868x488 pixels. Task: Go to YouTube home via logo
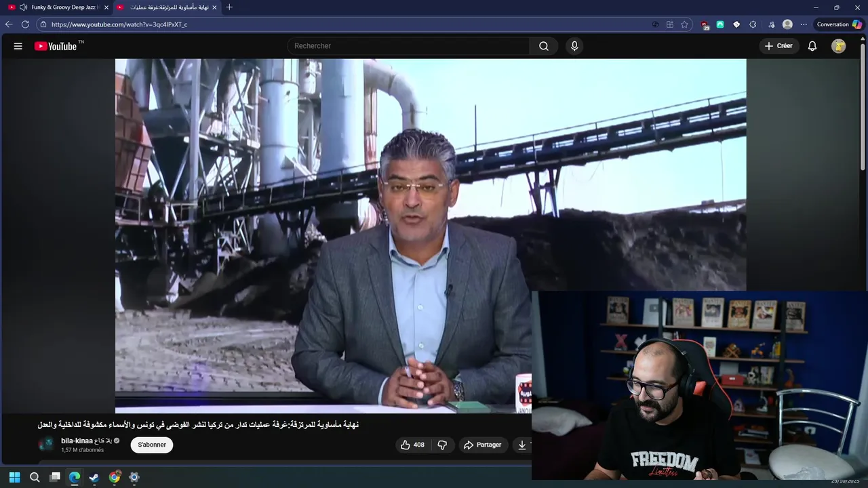[56, 46]
